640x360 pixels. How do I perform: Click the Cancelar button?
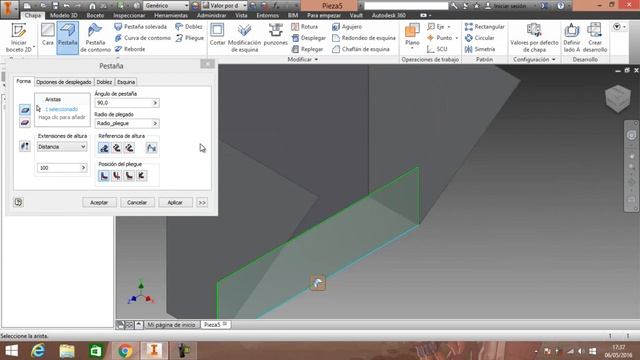pyautogui.click(x=137, y=202)
